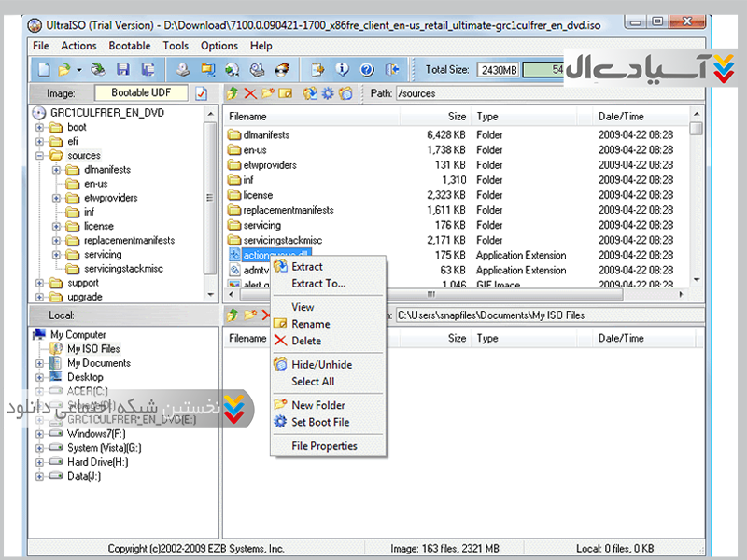747x560 pixels.
Task: Select 'Set Boot File' in context menu
Action: point(319,422)
